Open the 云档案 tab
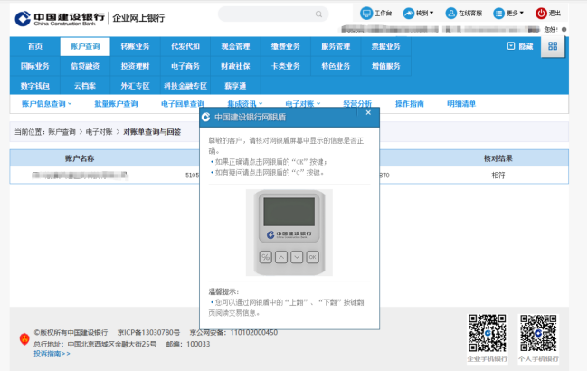588x371 pixels. (x=85, y=86)
